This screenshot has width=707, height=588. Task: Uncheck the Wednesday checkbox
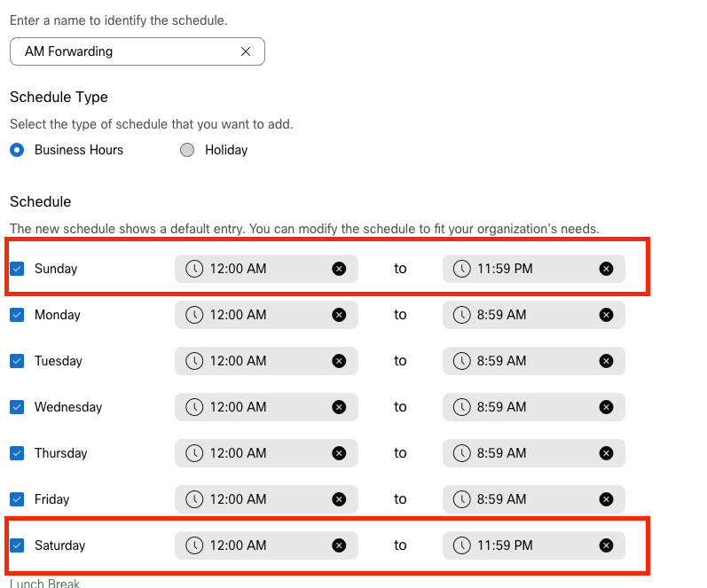17,407
